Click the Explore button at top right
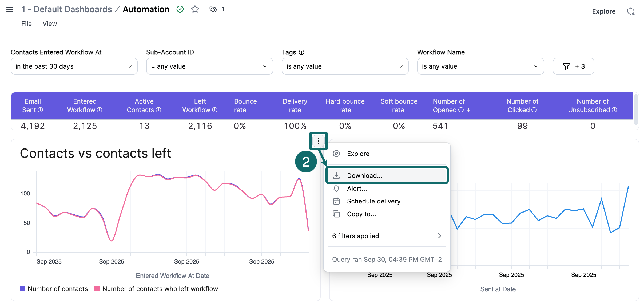This screenshot has width=644, height=306. click(603, 11)
